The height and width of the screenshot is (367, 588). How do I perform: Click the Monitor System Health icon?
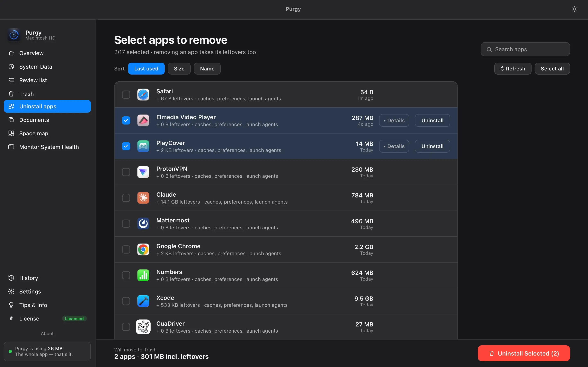pos(11,147)
